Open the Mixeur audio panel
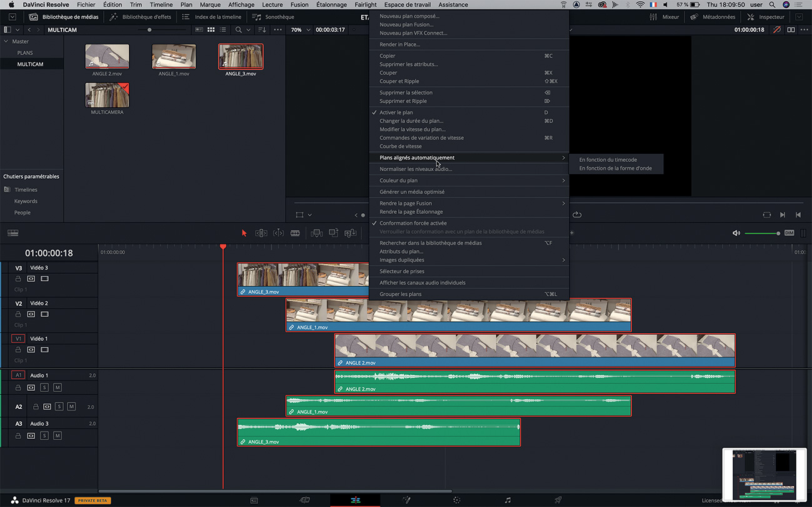812x507 pixels. [664, 17]
